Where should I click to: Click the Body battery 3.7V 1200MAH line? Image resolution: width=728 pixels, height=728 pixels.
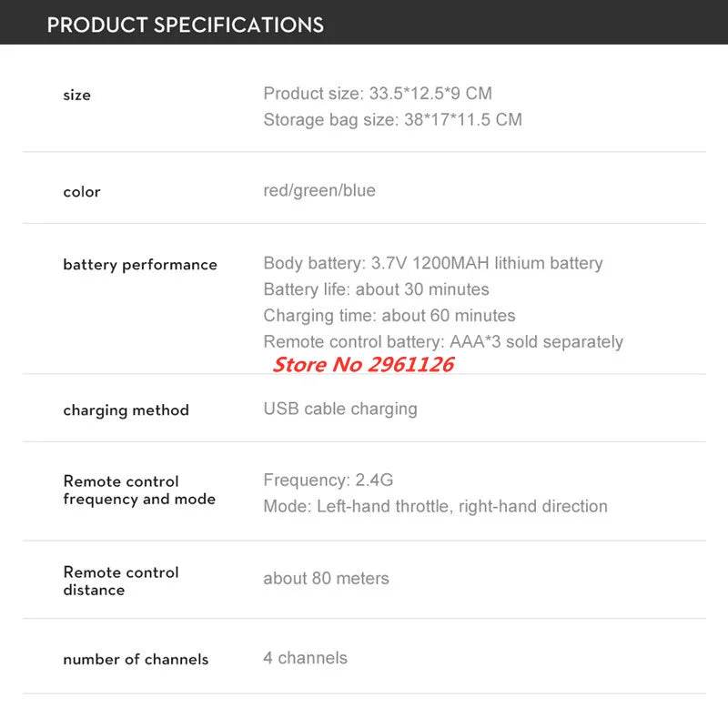point(433,263)
